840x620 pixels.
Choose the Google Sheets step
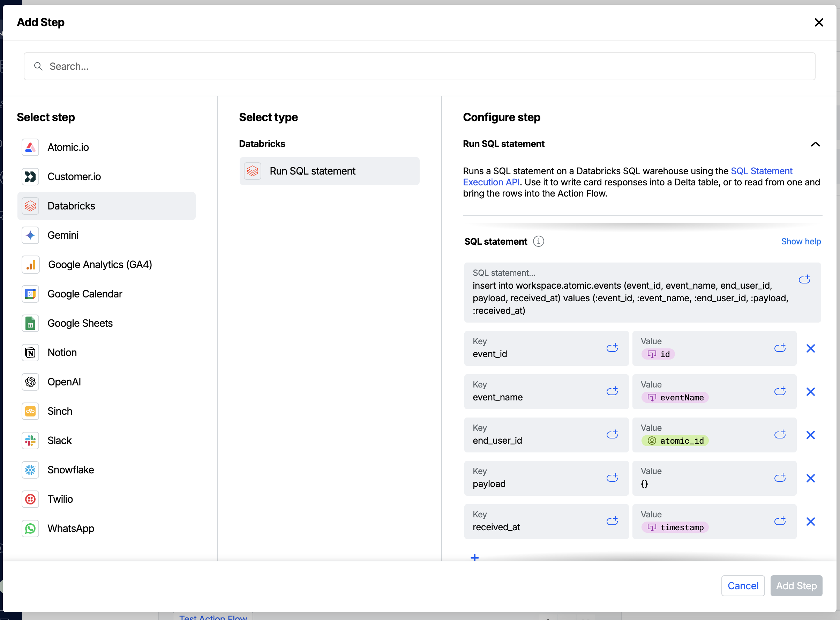(106, 323)
